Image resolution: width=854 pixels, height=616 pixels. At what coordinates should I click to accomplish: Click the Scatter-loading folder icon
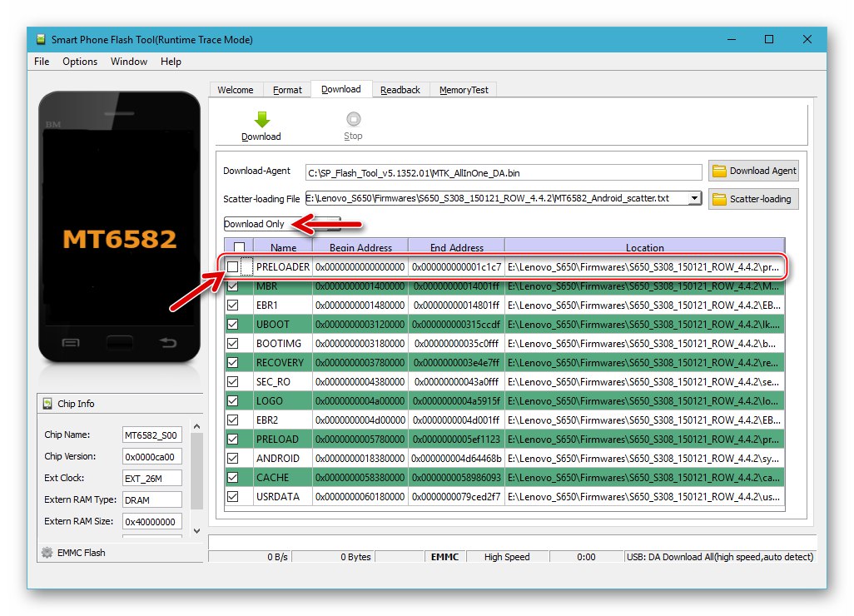click(x=720, y=198)
